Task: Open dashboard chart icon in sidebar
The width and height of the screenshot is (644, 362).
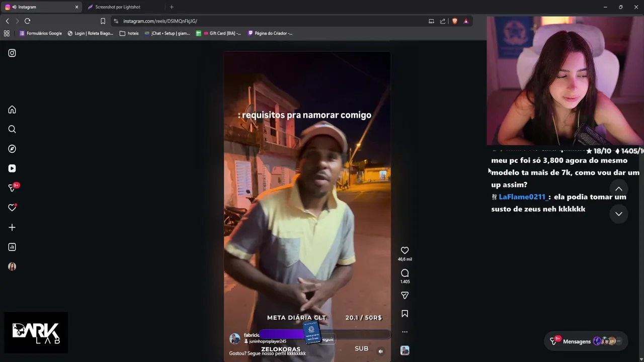Action: point(12,247)
